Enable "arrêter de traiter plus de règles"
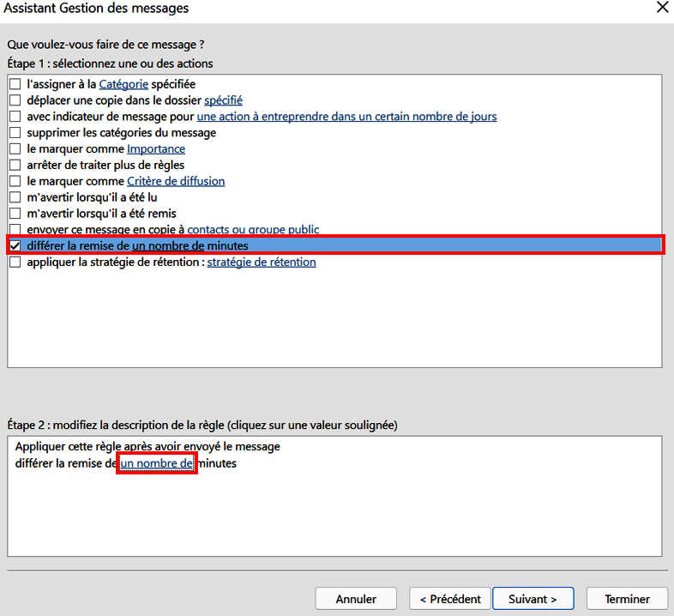 click(15, 165)
